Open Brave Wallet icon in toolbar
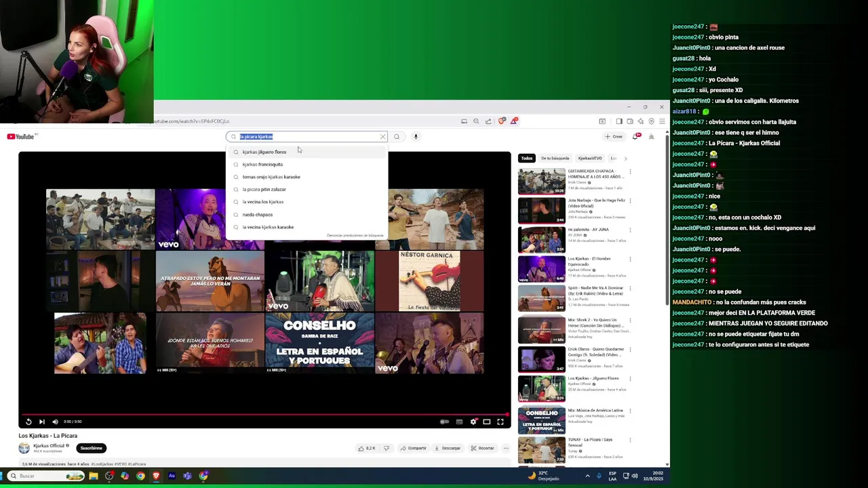 629,121
